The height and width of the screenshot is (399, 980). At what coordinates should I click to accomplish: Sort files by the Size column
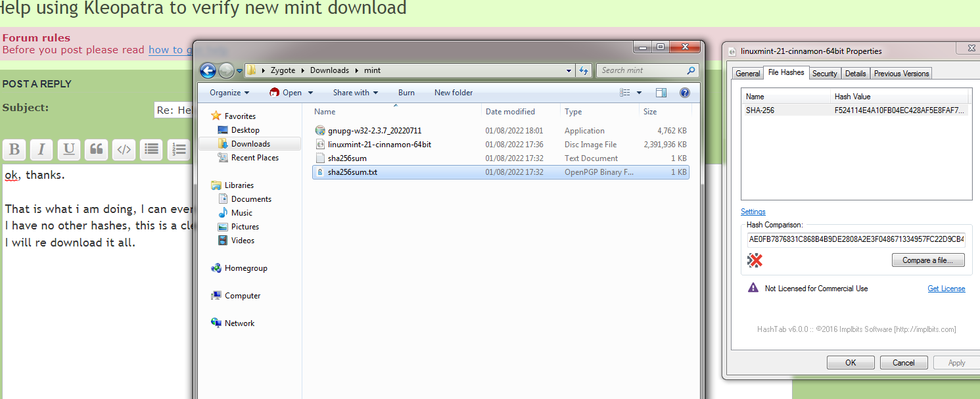[665, 112]
